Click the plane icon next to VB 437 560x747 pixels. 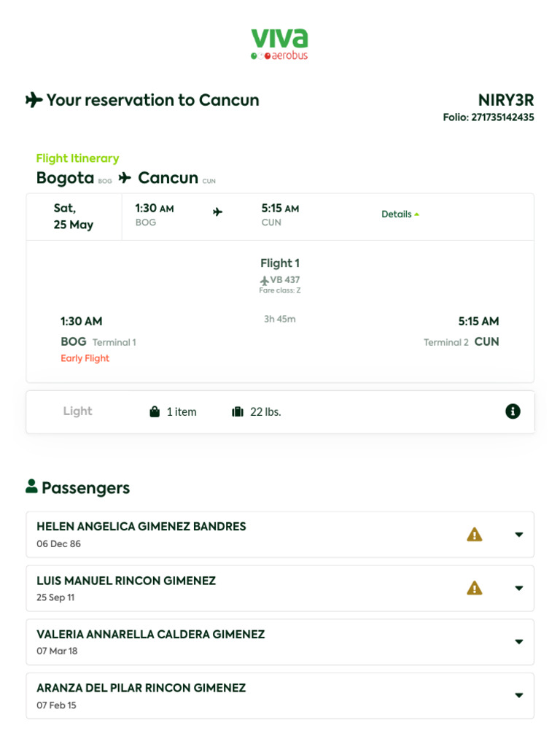click(x=264, y=280)
